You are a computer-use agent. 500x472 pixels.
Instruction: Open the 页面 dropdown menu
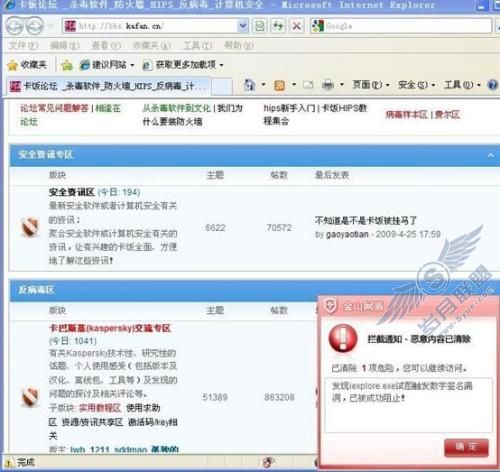pyautogui.click(x=371, y=85)
